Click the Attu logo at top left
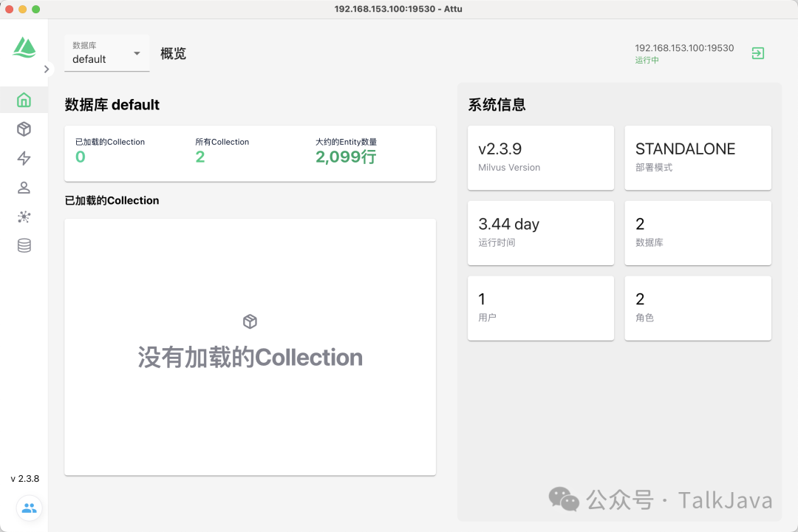The width and height of the screenshot is (798, 532). (x=24, y=47)
